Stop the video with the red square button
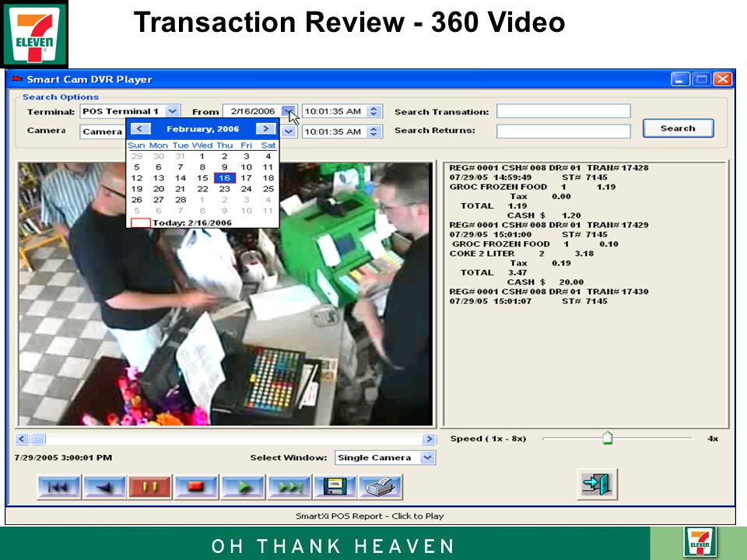 click(196, 487)
